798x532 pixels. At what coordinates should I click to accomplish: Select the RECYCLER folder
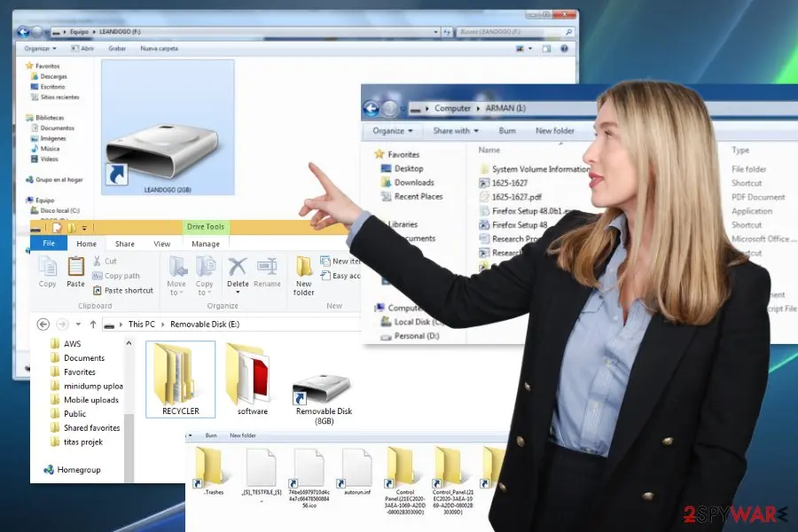click(x=181, y=379)
